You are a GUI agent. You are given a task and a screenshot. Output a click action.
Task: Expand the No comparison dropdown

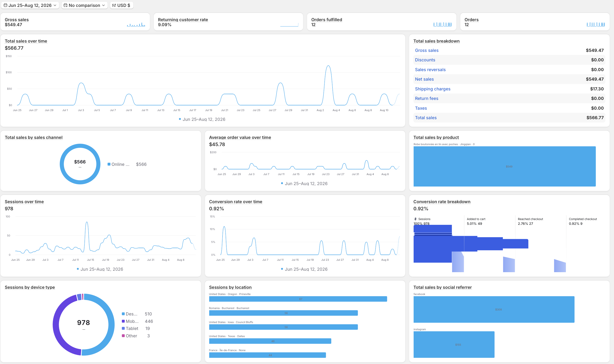click(x=84, y=5)
